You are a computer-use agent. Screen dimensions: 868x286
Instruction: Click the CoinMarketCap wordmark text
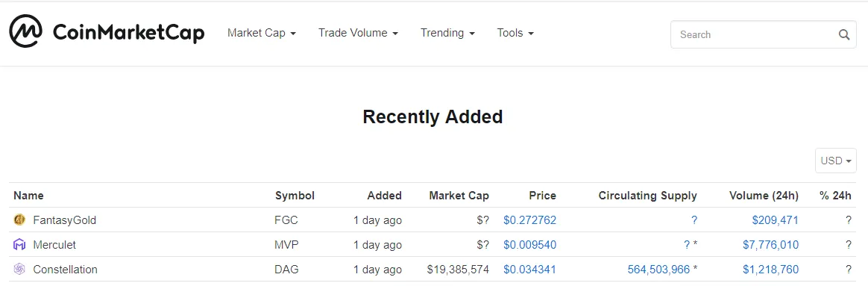point(128,33)
